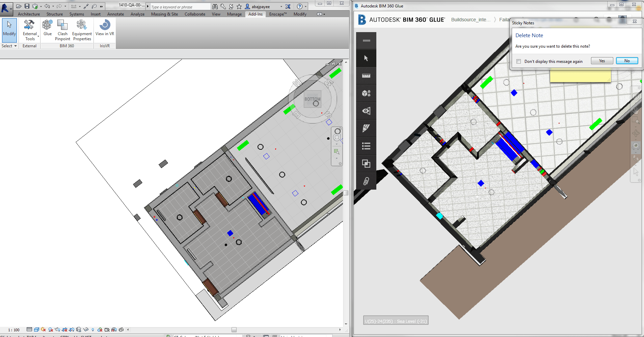Click the attachments paperclip in Glue sidebar
Screen dimensions: 644x337
[366, 181]
